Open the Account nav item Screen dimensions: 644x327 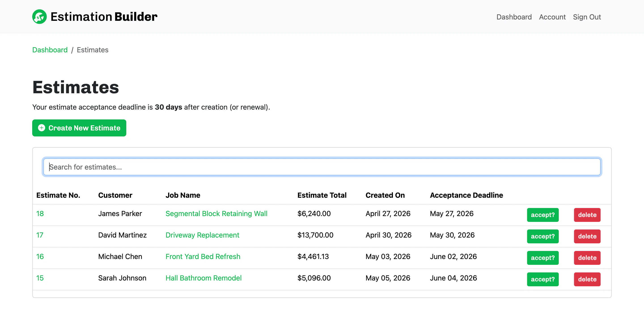pyautogui.click(x=552, y=17)
